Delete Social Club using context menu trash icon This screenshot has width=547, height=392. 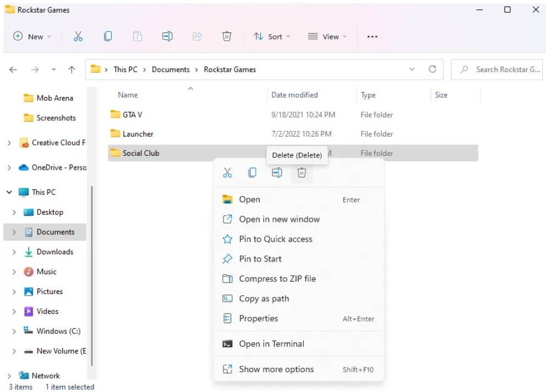[302, 172]
